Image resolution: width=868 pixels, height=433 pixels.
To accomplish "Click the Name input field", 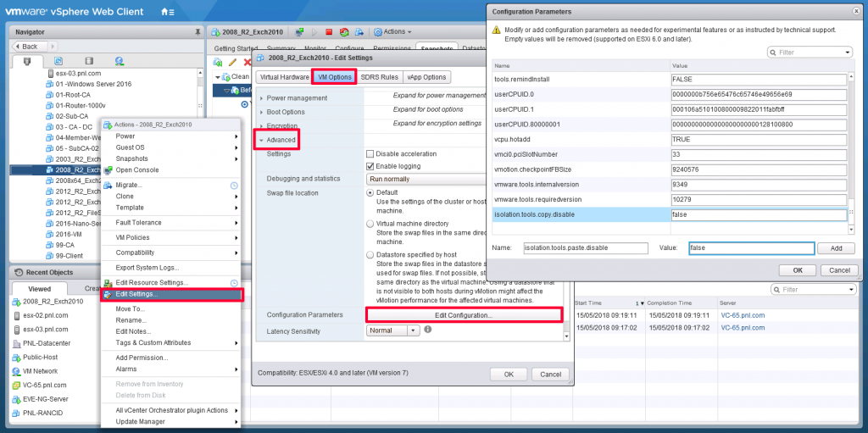I will (x=585, y=248).
